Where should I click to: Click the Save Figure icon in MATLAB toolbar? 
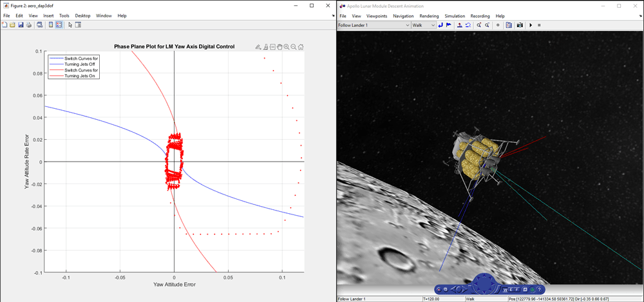click(x=21, y=25)
